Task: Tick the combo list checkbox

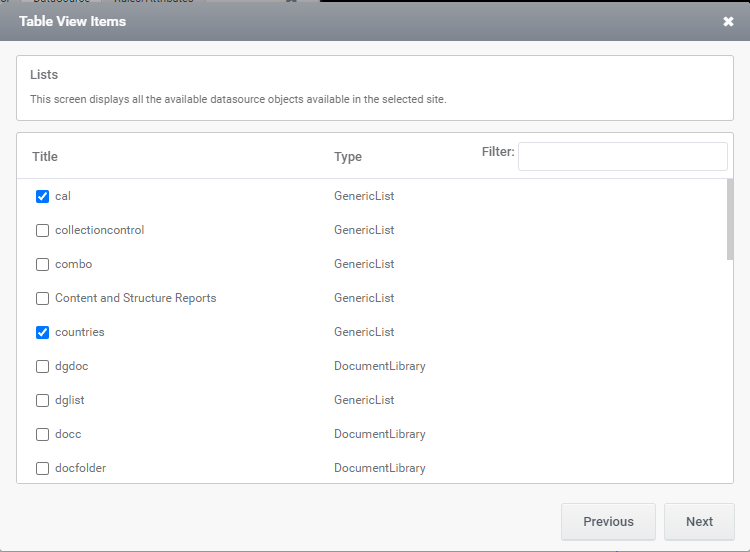Action: pos(43,265)
